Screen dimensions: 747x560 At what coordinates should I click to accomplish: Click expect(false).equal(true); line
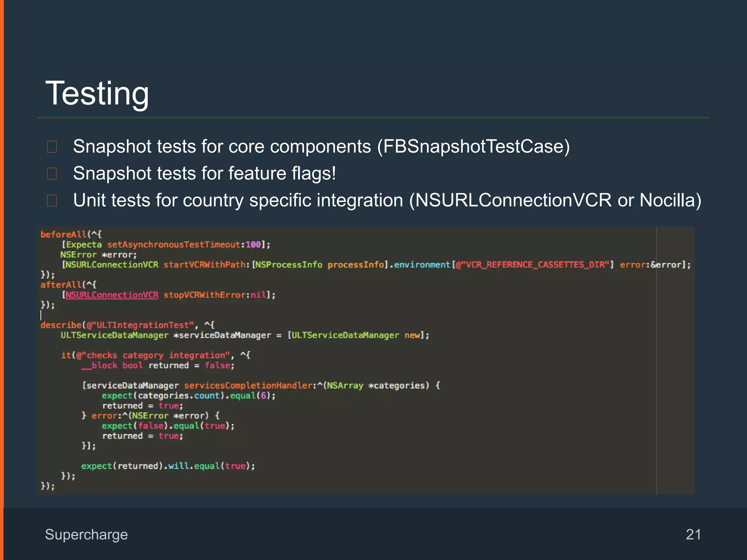coord(168,426)
